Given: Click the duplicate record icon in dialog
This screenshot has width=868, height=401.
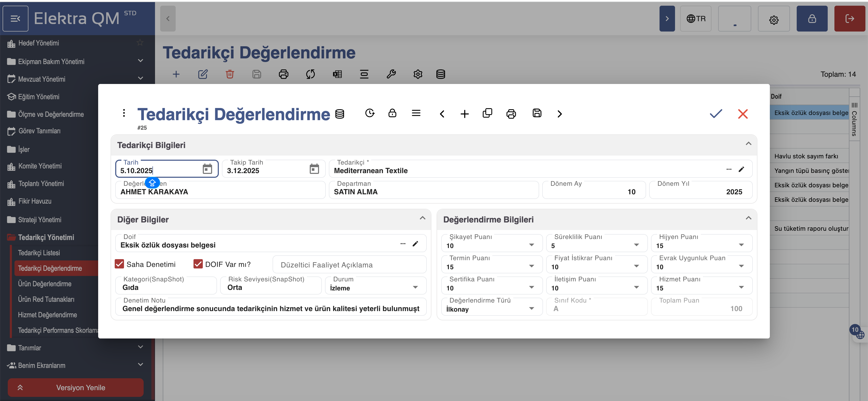Looking at the screenshot, I should click(x=487, y=113).
